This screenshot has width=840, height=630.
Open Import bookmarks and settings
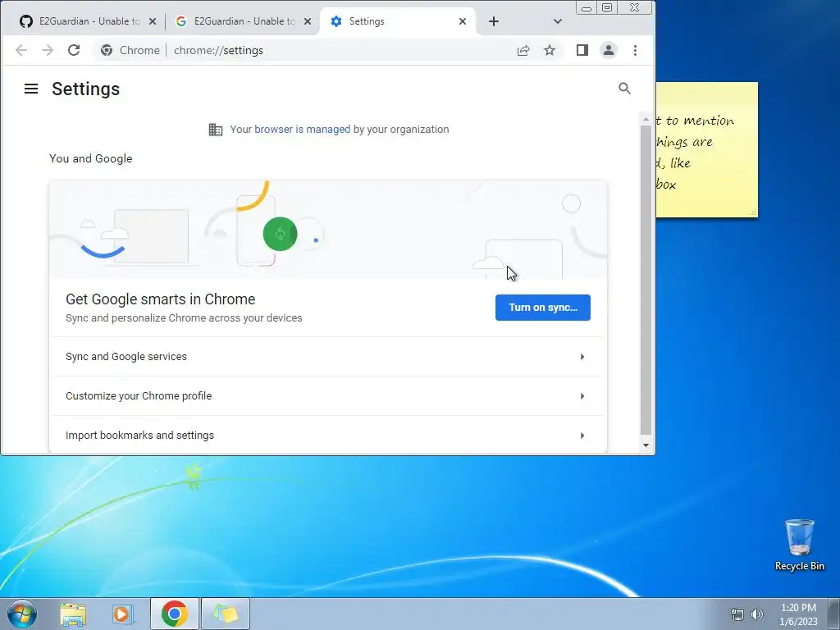(x=328, y=435)
